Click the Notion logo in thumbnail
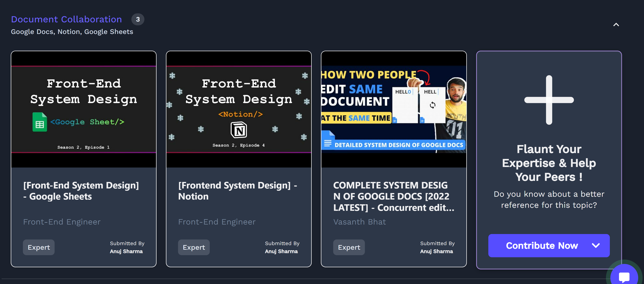Viewport: 644px width, 284px height. [x=239, y=130]
